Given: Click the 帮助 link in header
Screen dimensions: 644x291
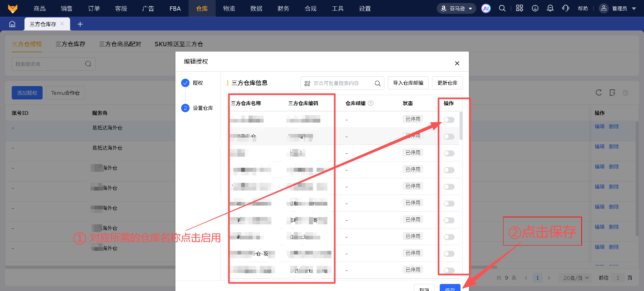Looking at the screenshot, I should [583, 8].
